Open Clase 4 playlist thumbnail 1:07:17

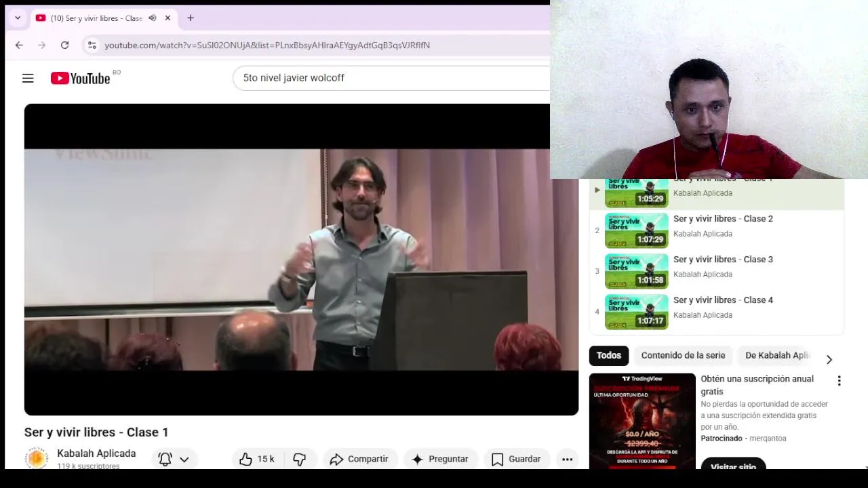tap(637, 312)
